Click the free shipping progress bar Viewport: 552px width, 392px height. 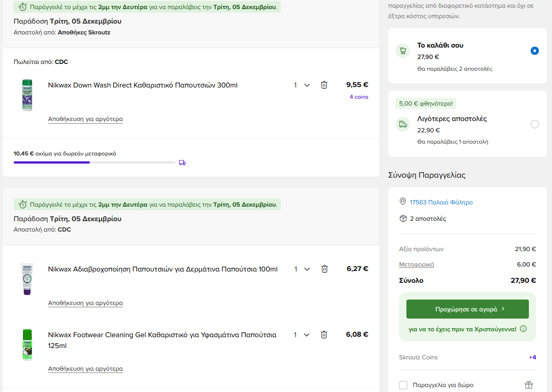(x=94, y=162)
